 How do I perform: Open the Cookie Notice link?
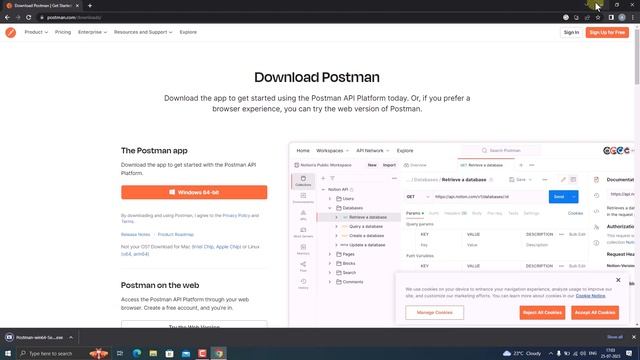590,296
